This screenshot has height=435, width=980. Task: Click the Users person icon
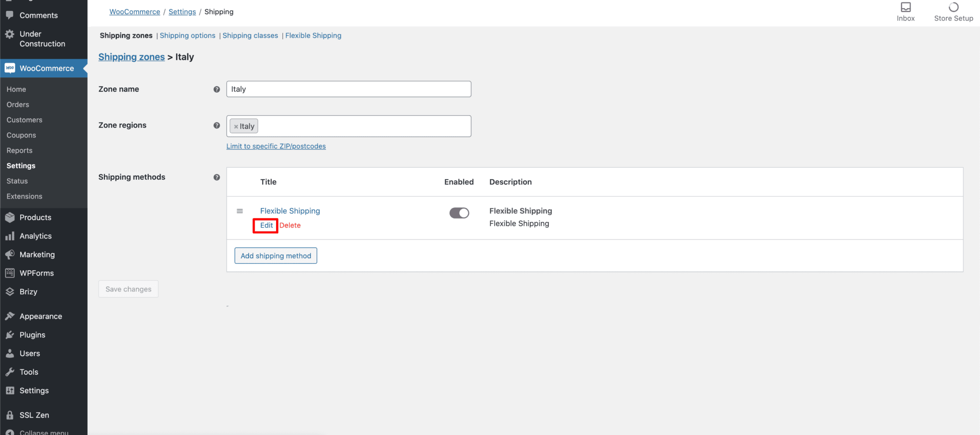click(x=10, y=353)
